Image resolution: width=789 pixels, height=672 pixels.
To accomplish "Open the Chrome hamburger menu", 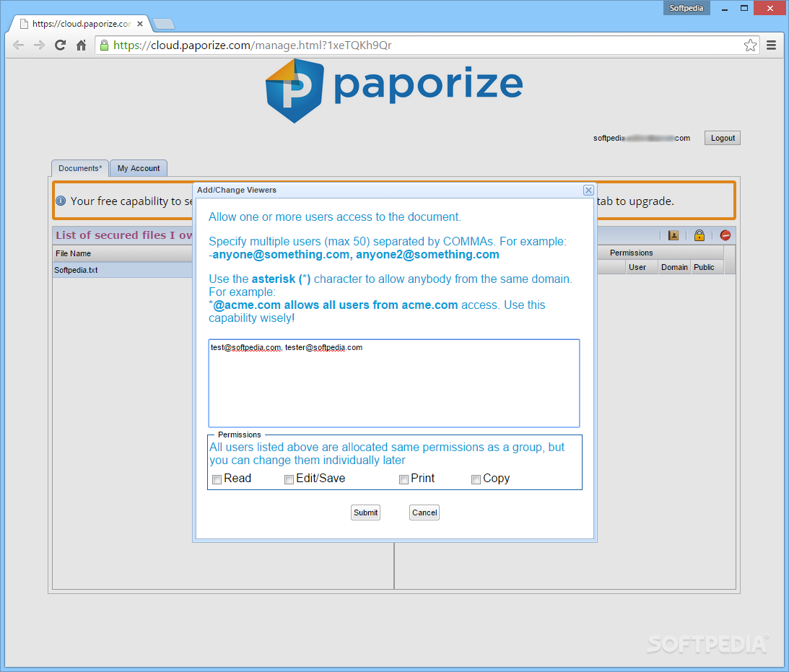I will [x=771, y=45].
